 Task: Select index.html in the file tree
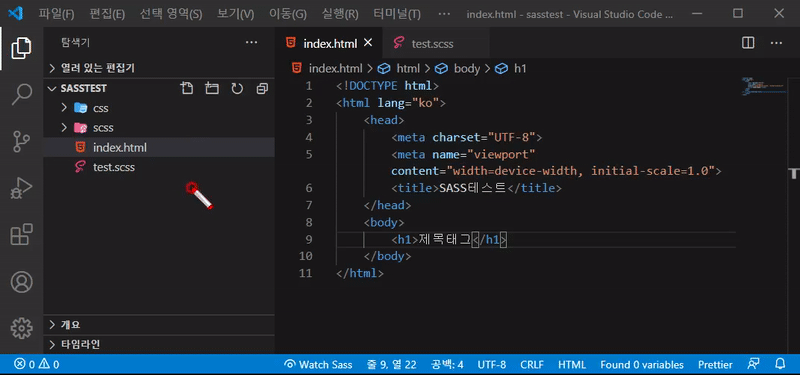(x=159, y=147)
